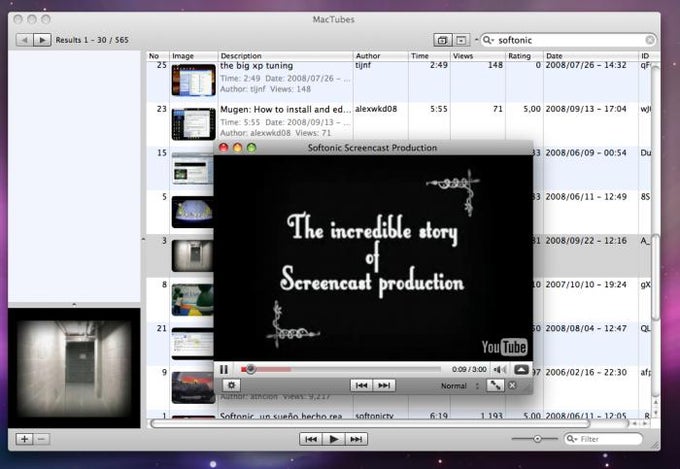
Task: Clear the softonic search text
Action: [650, 40]
